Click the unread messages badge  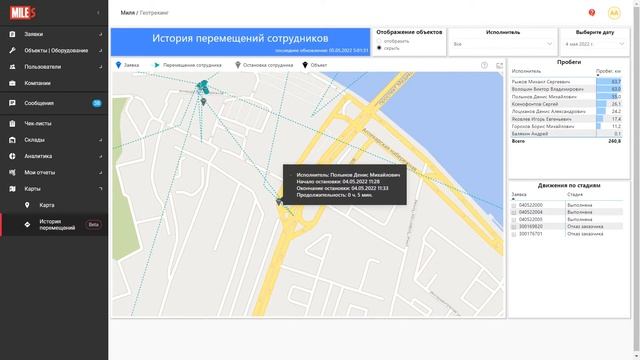point(97,103)
